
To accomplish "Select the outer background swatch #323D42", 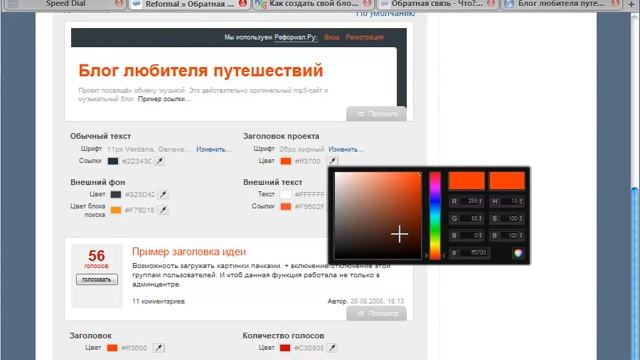I will click(116, 195).
